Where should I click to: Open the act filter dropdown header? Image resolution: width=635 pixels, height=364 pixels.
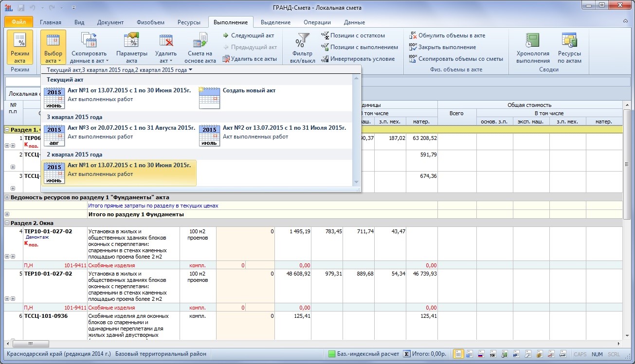click(x=119, y=70)
